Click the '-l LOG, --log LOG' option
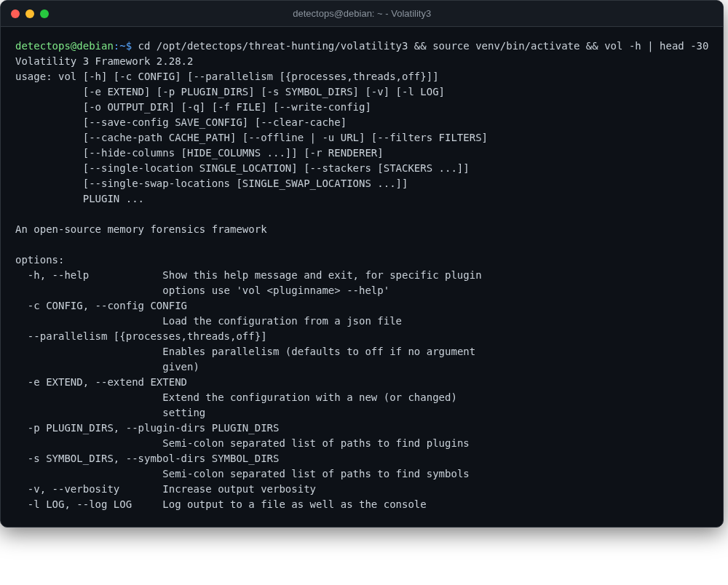Screen dimensions: 728x585 point(80,505)
